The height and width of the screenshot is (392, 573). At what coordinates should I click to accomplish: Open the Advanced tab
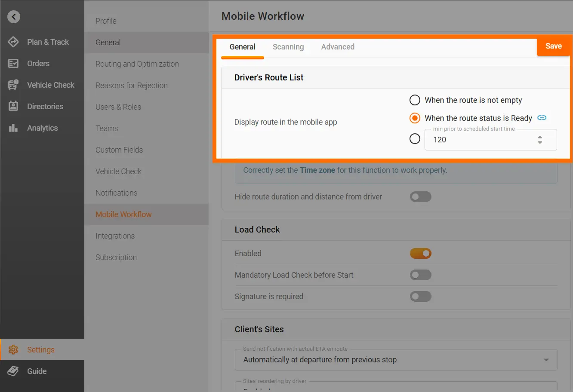point(338,47)
